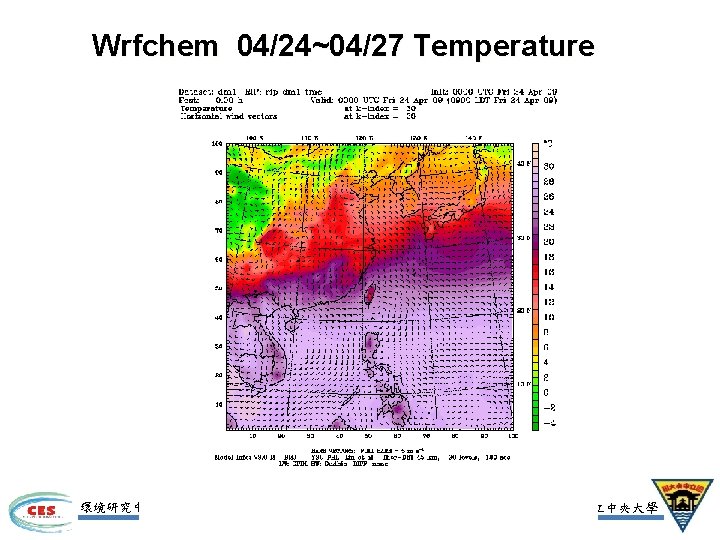
Task: Click the "24" label on the color bar
Action: pos(549,212)
